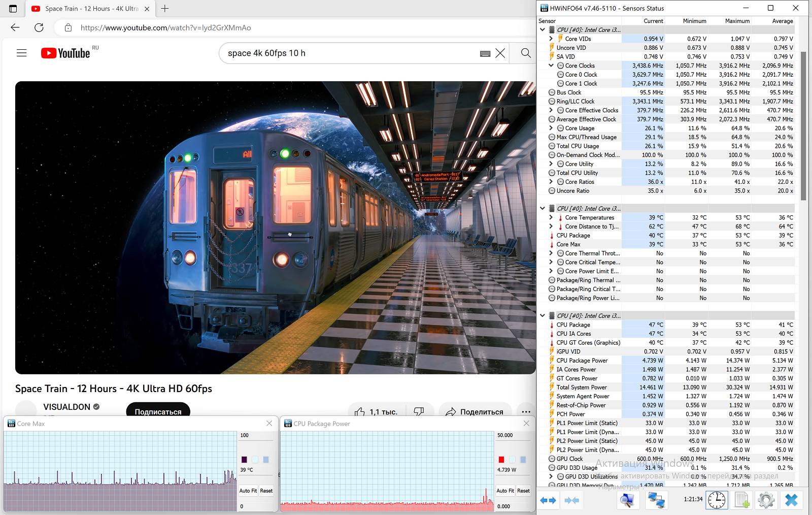Select the CPU Package Power sensor row

coord(666,361)
